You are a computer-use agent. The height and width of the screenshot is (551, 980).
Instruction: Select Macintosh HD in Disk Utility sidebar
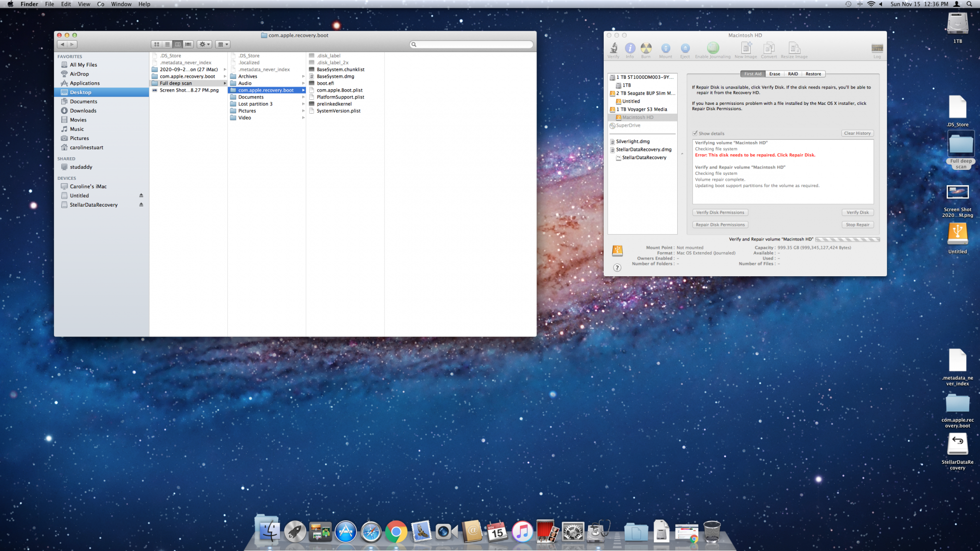click(x=642, y=118)
